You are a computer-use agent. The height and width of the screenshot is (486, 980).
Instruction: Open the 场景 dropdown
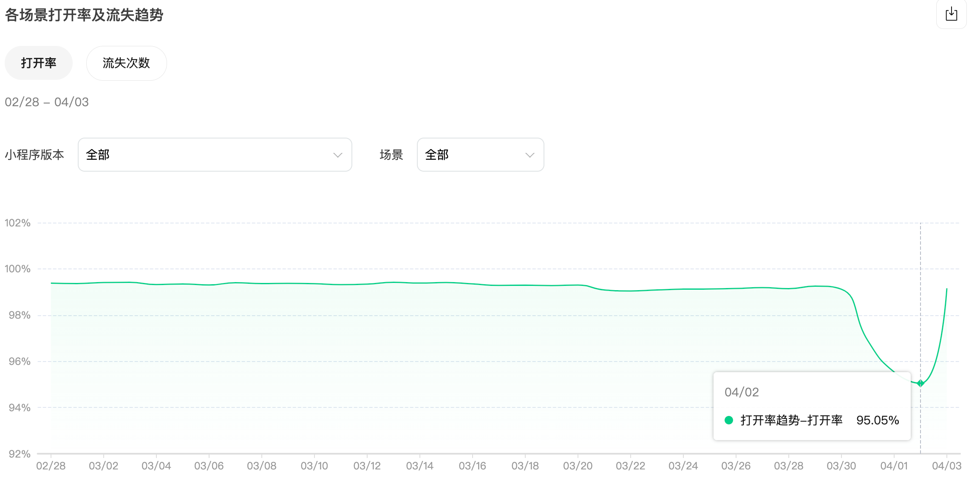click(x=480, y=155)
